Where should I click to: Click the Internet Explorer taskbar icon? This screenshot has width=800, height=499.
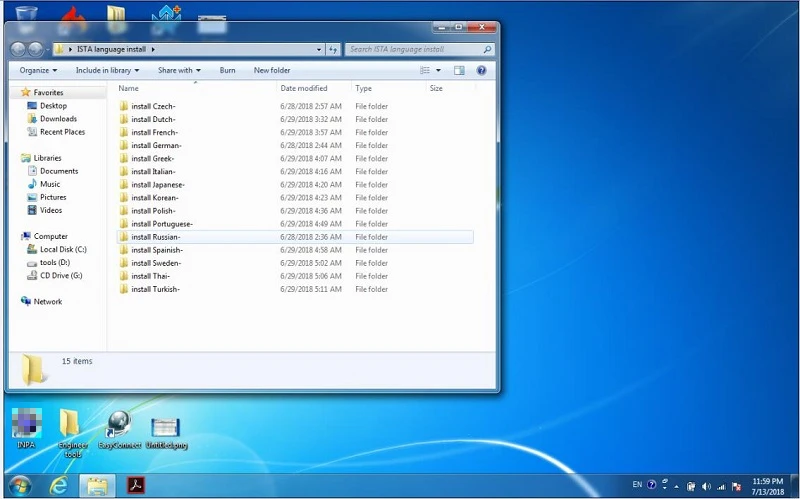[58, 485]
